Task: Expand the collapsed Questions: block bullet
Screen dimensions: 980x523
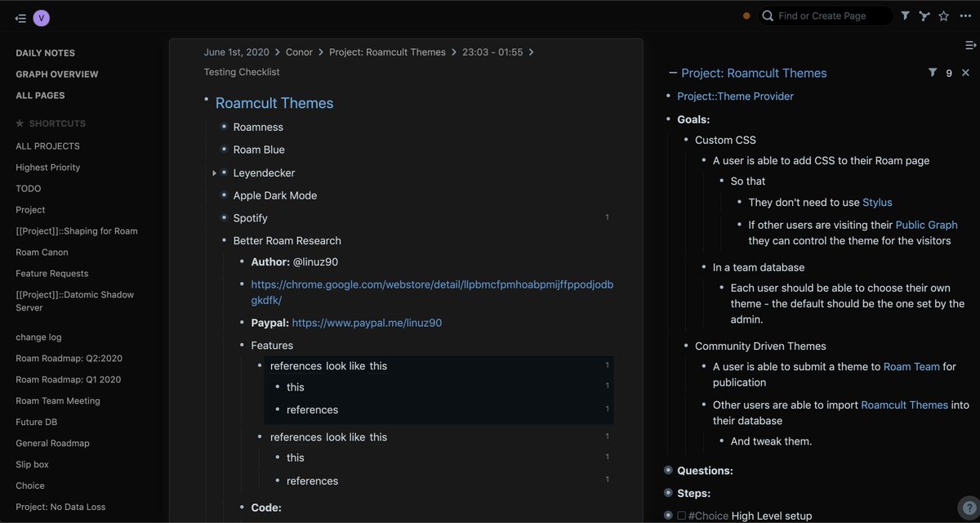Action: pos(668,471)
